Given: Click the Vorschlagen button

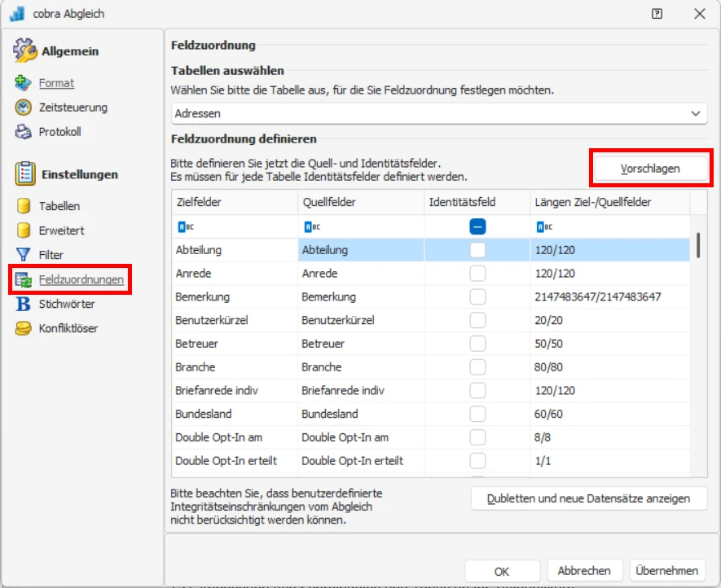Looking at the screenshot, I should click(x=650, y=169).
